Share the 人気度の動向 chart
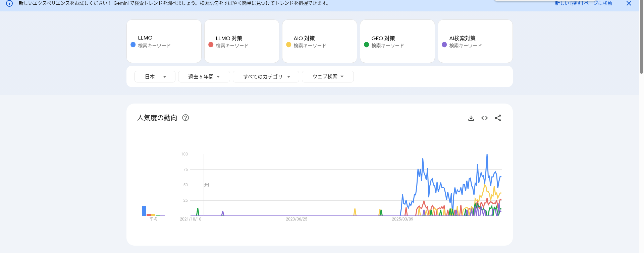The image size is (644, 253). click(x=498, y=118)
